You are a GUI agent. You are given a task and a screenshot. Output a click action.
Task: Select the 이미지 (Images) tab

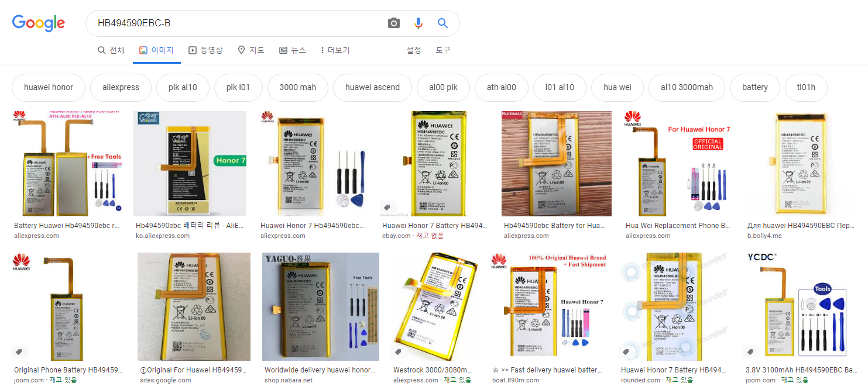(x=156, y=50)
